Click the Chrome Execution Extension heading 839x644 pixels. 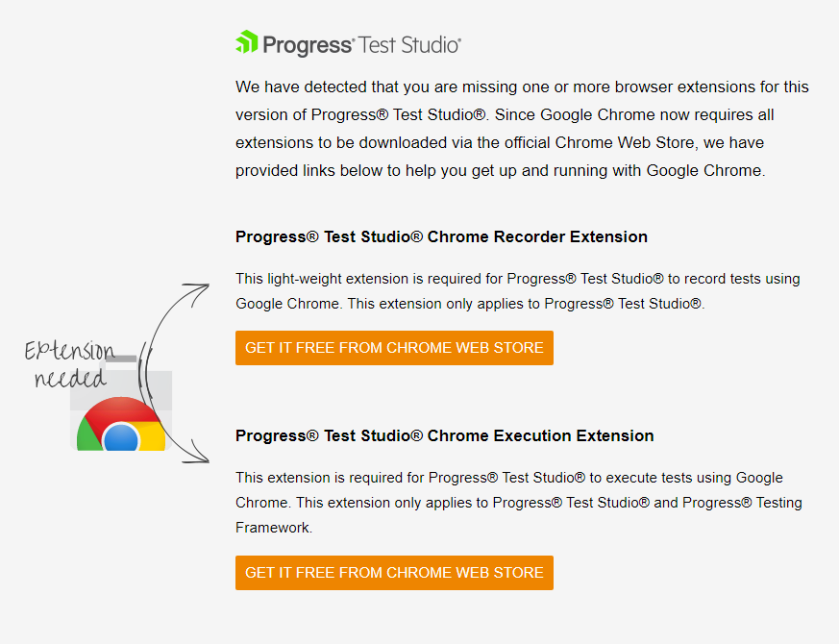tap(444, 435)
